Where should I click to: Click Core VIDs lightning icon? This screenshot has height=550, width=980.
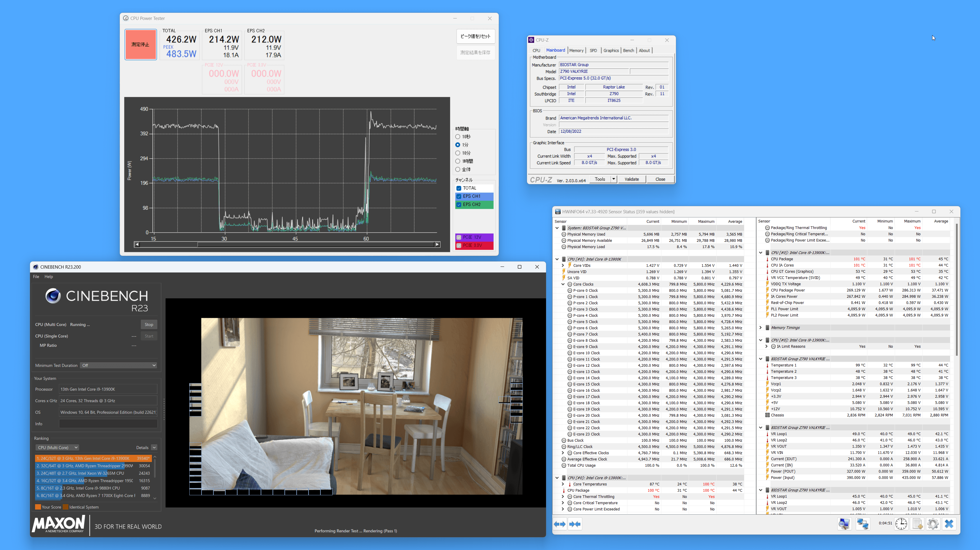click(x=570, y=265)
